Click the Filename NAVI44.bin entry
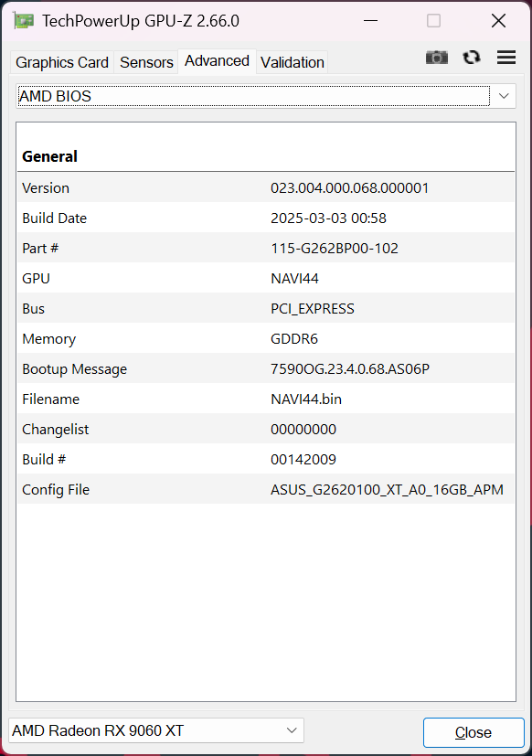This screenshot has width=532, height=756. (x=306, y=399)
